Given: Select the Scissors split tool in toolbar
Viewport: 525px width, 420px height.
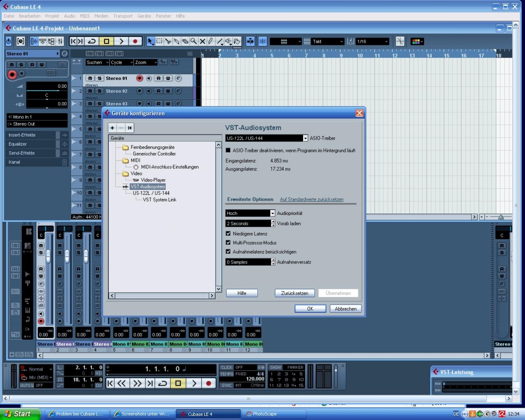Looking at the screenshot, I should pyautogui.click(x=168, y=42).
